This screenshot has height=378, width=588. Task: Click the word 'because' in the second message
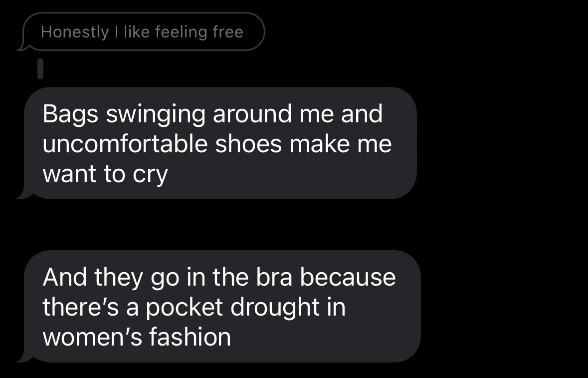coord(348,277)
